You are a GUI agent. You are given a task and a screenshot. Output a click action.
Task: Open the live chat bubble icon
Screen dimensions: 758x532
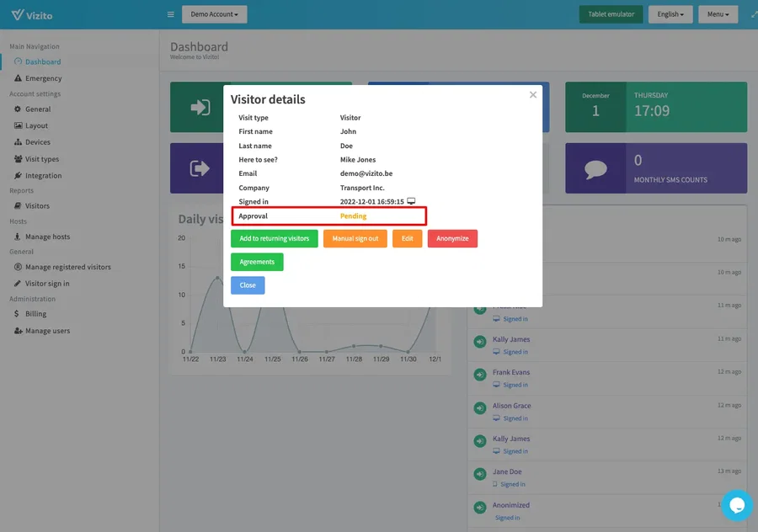736,505
